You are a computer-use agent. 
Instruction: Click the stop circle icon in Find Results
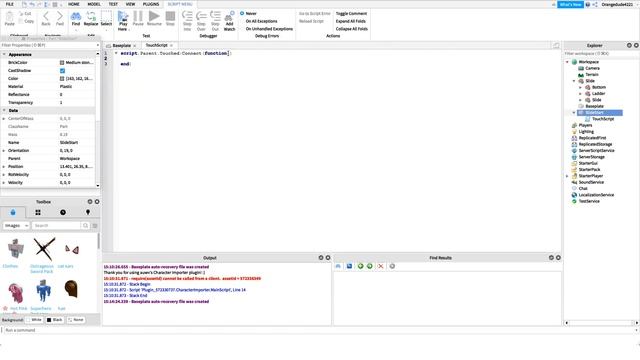tap(392, 266)
